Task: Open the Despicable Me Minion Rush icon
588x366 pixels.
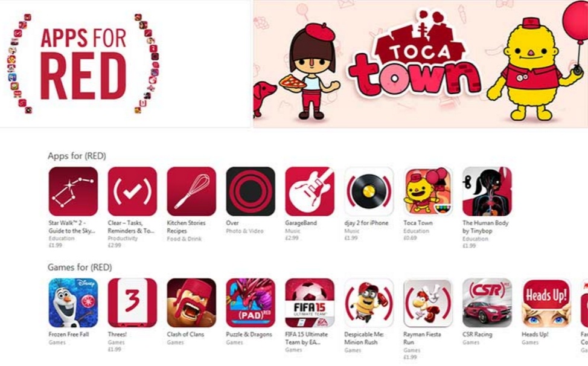Action: 369,303
